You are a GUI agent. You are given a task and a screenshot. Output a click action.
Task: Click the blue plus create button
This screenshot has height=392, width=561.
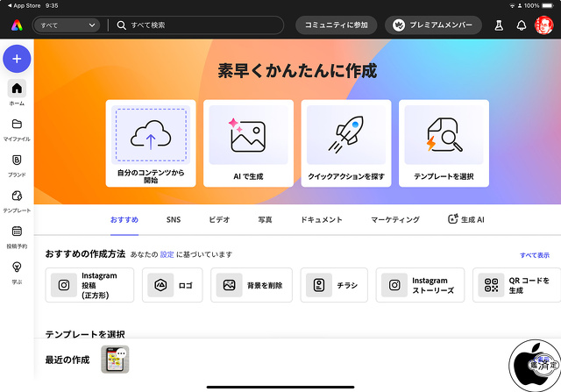click(x=17, y=59)
